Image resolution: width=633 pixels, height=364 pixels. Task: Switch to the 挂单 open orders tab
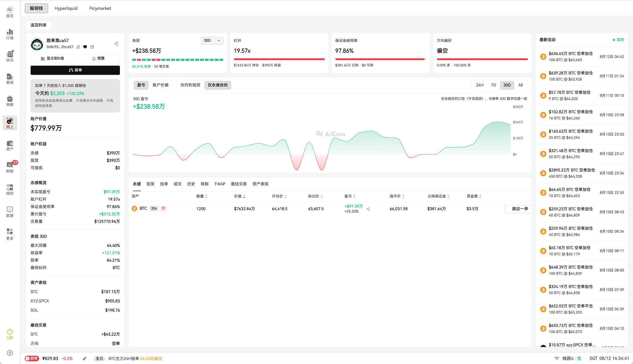point(164,184)
